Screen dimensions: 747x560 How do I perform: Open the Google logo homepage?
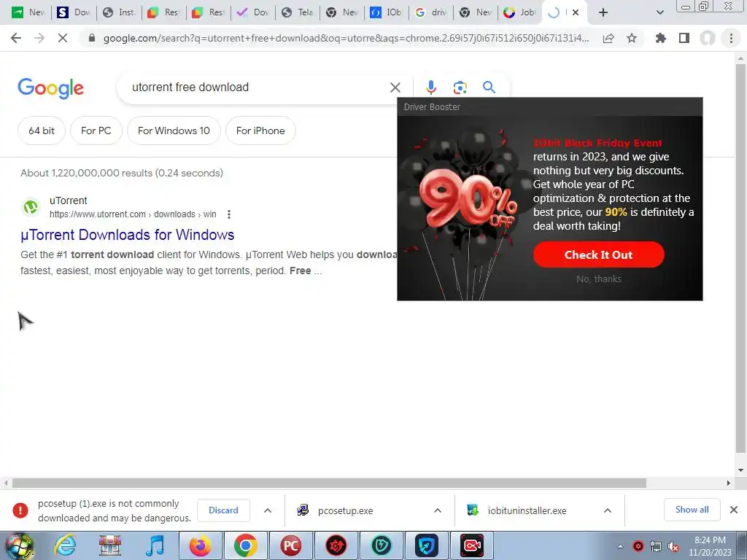(x=50, y=88)
